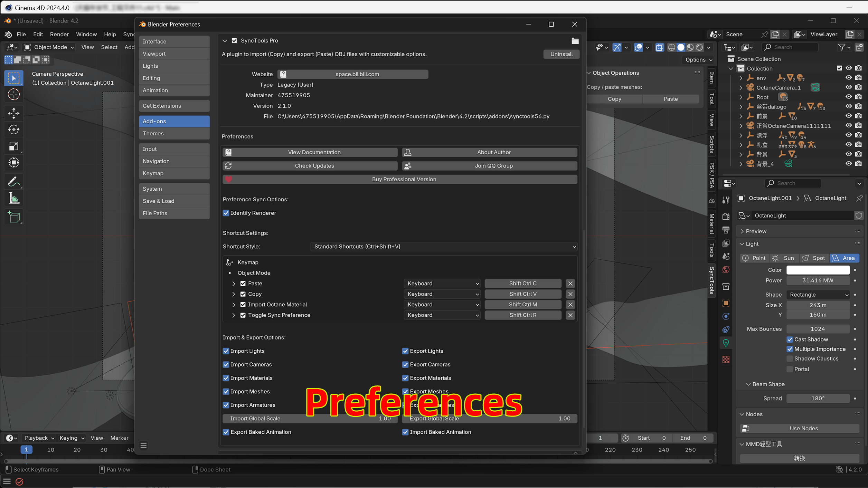This screenshot has height=488, width=868.
Task: Switch to the Keymap preferences tab
Action: coord(174,173)
